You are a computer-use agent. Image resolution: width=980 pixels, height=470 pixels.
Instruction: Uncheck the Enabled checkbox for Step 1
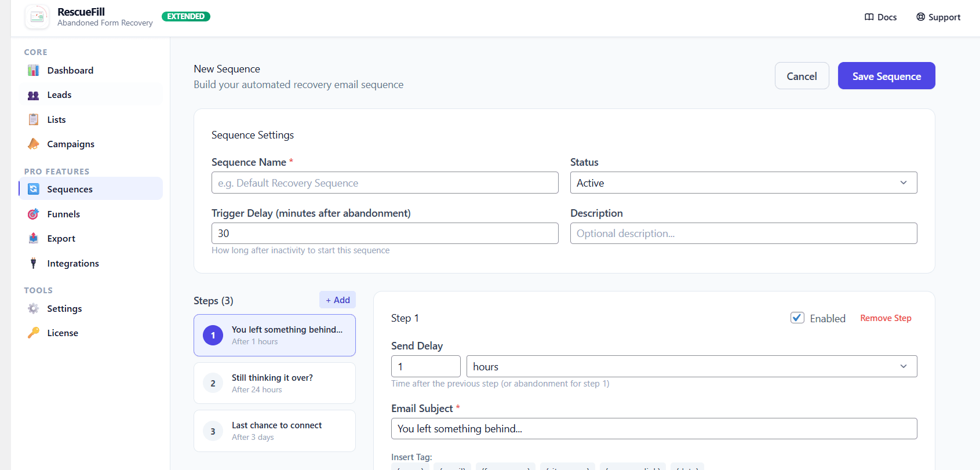tap(797, 318)
